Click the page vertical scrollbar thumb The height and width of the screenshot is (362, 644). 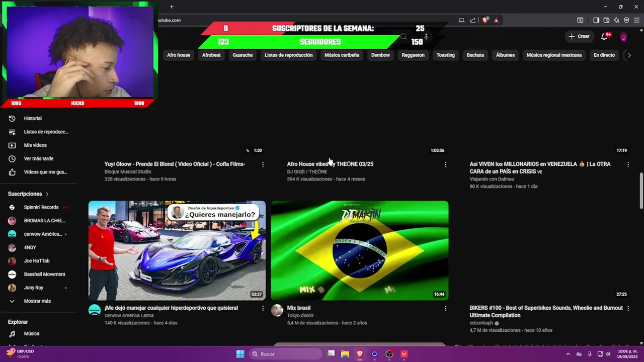tap(641, 191)
